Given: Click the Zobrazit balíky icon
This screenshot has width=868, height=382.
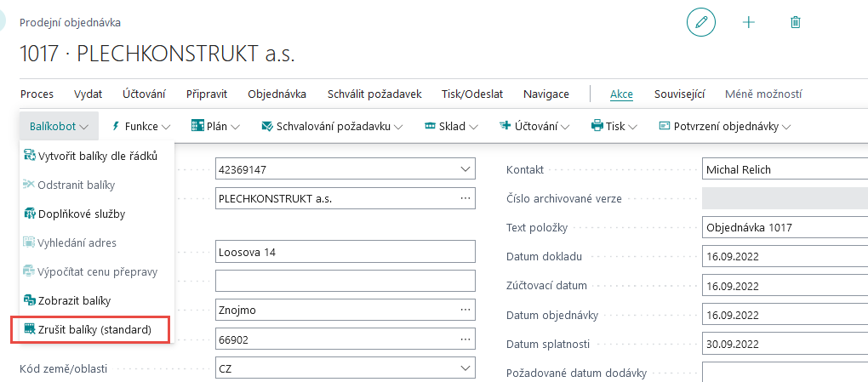Looking at the screenshot, I should (x=30, y=300).
